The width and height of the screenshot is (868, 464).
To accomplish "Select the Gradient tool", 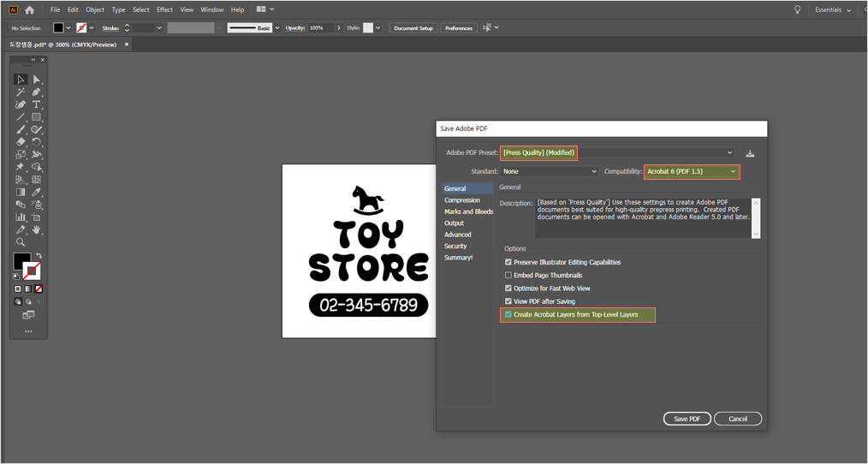I will (21, 192).
